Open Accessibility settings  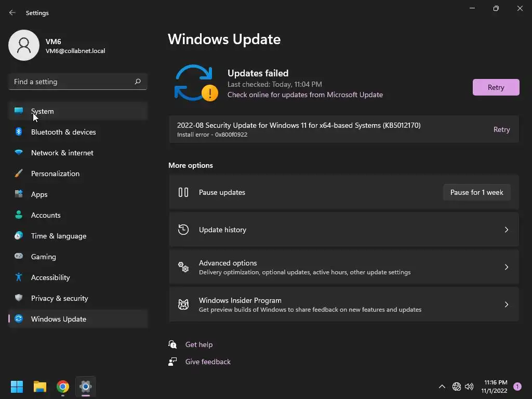tap(78, 277)
